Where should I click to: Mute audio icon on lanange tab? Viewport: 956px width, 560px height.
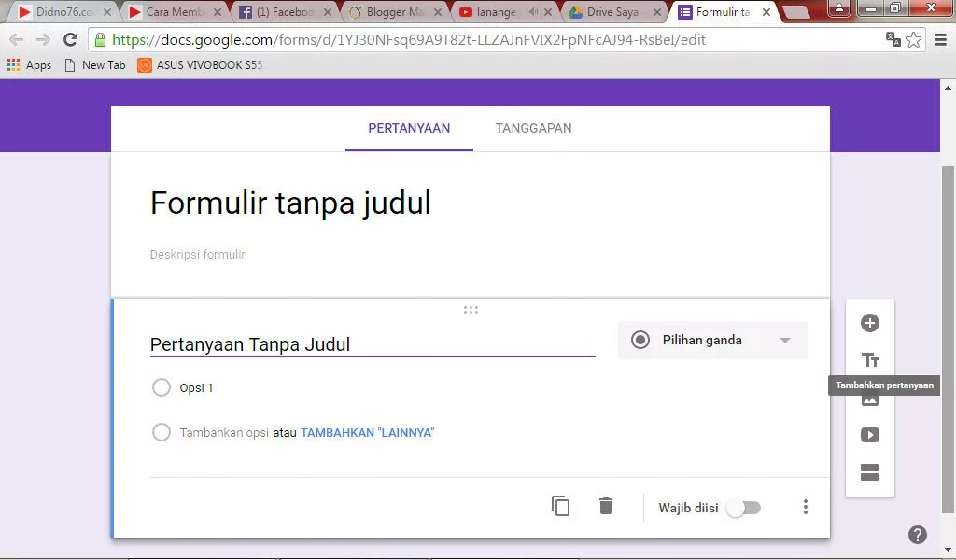533,11
